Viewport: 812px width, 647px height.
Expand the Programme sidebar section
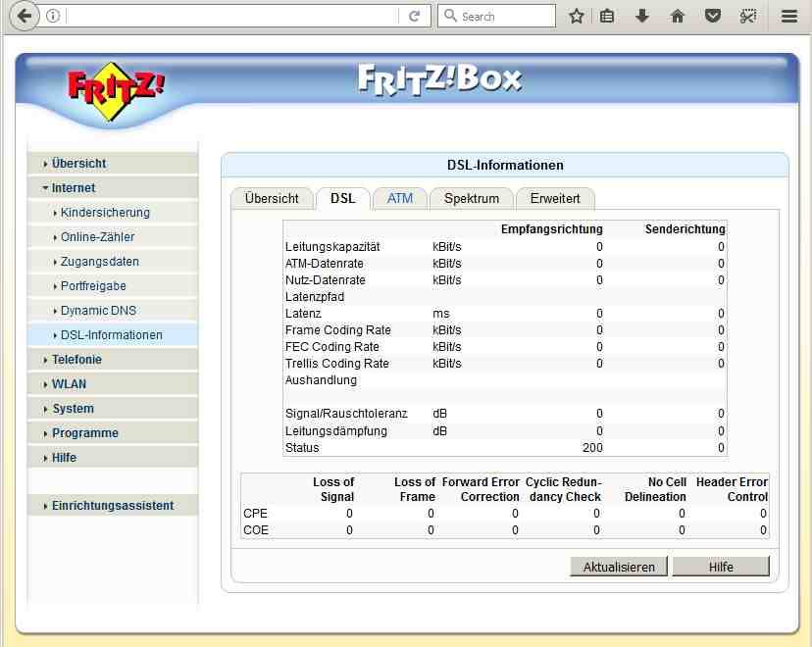click(x=113, y=433)
